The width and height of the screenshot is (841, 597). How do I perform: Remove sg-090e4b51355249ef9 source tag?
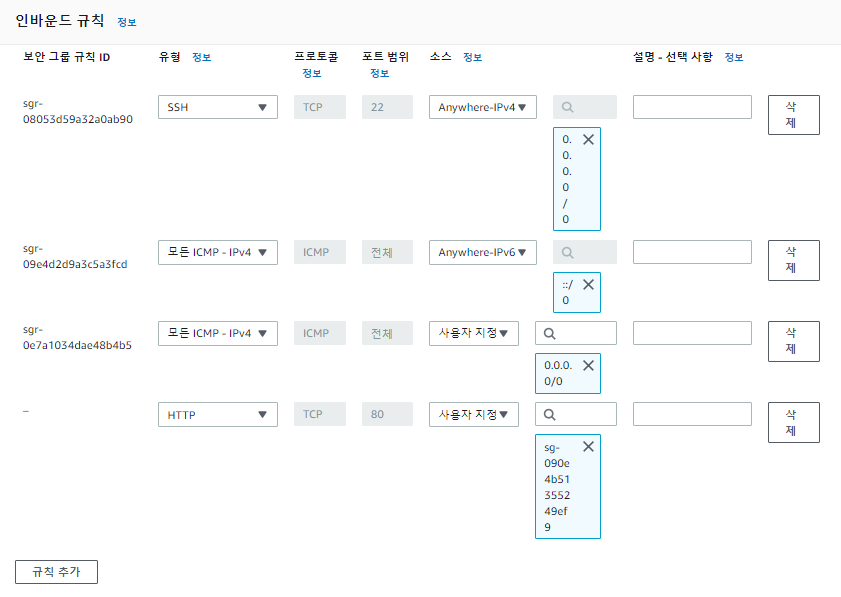click(588, 446)
